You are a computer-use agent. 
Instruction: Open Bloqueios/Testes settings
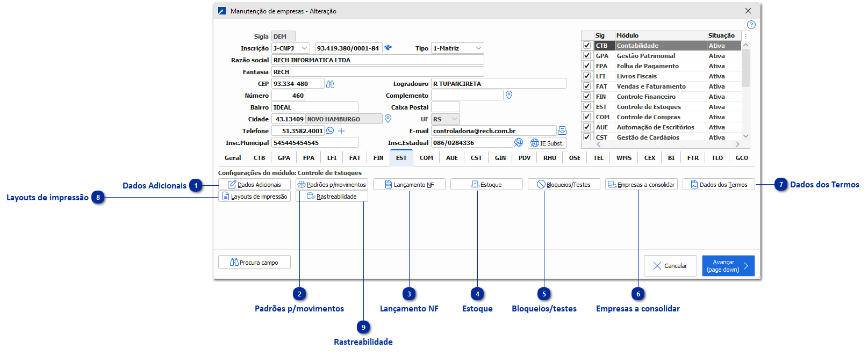(564, 184)
